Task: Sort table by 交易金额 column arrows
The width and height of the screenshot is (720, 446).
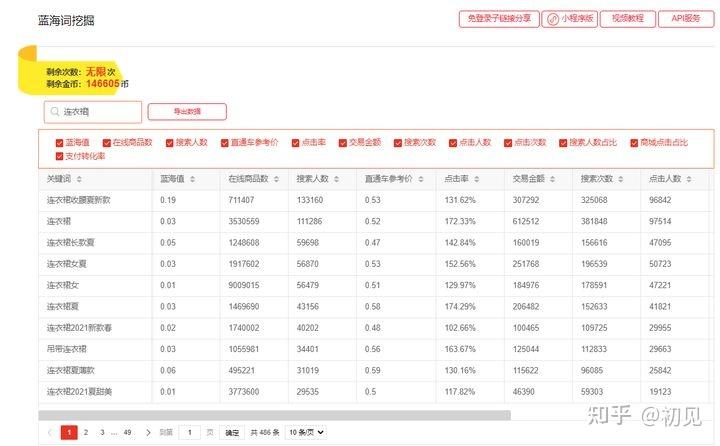Action: pyautogui.click(x=552, y=179)
